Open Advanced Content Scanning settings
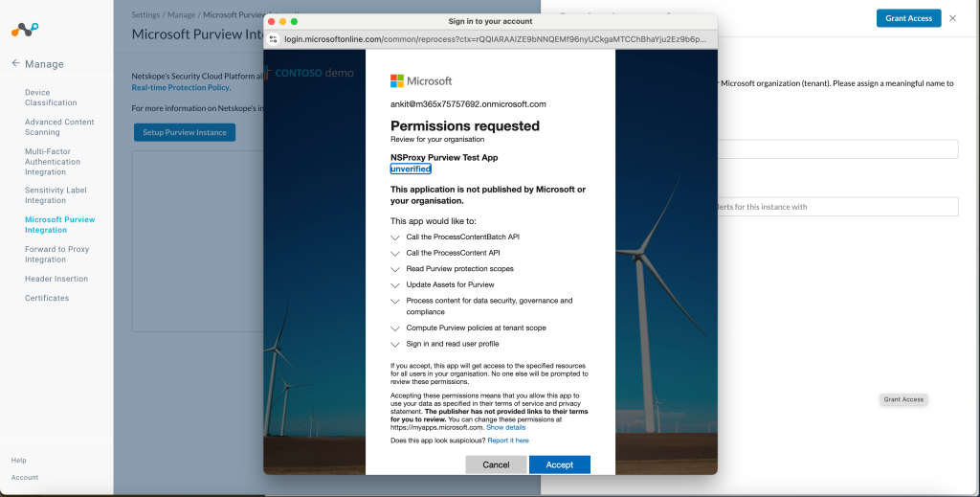The width and height of the screenshot is (980, 497). (x=59, y=127)
